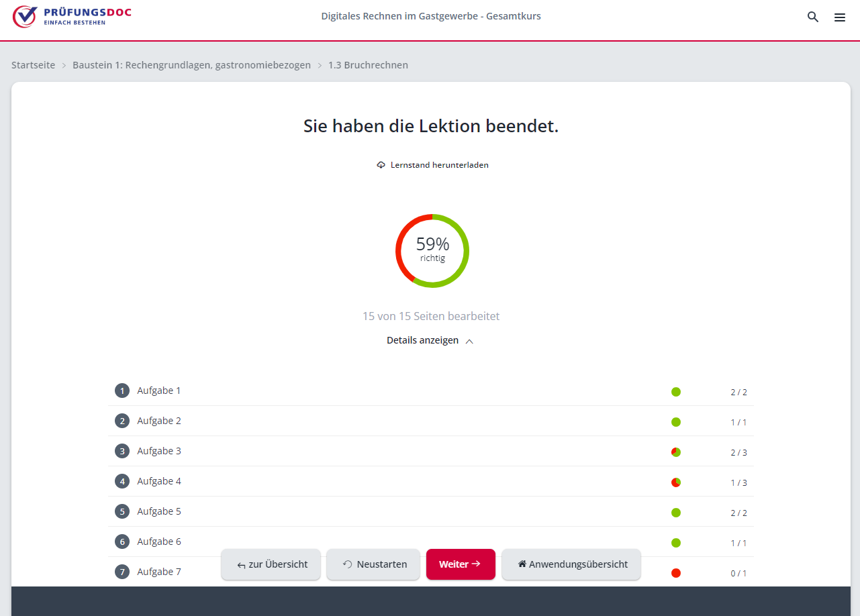860x616 pixels.
Task: Open the Aufgabe 2 row
Action: 159,421
